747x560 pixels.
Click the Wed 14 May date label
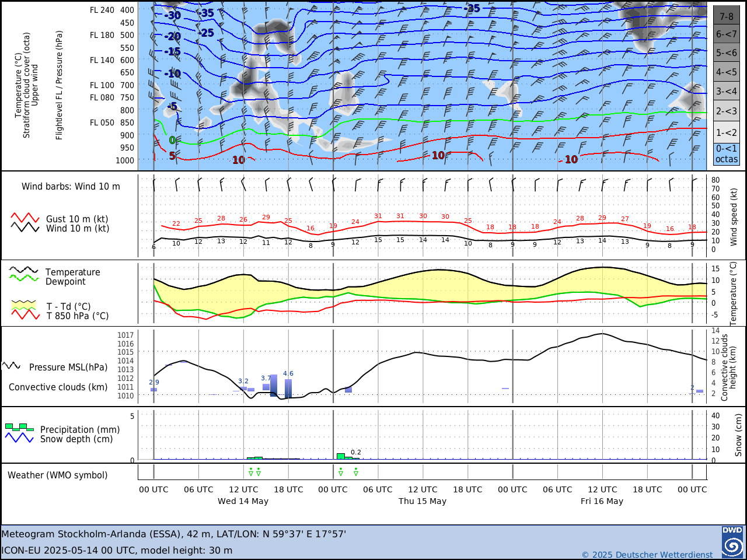tap(243, 501)
